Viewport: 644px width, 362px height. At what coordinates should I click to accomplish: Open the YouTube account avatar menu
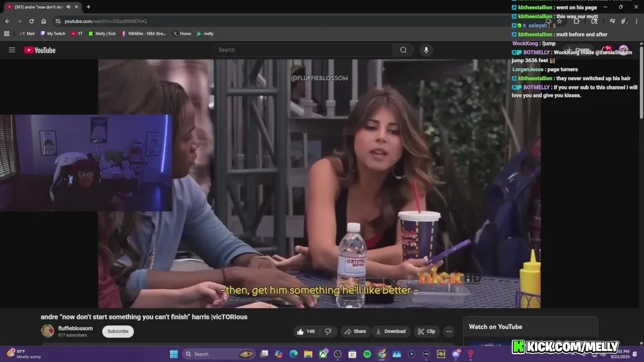pos(623,50)
